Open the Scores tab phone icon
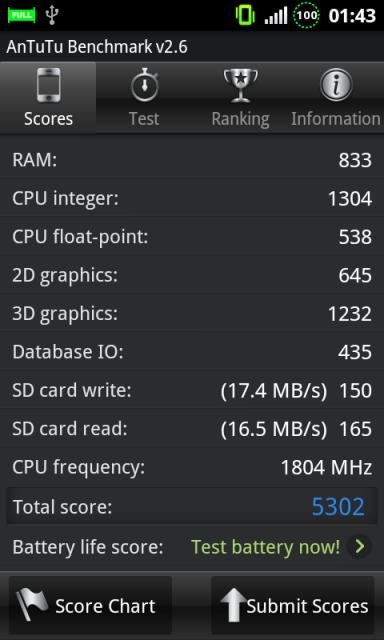 (49, 85)
